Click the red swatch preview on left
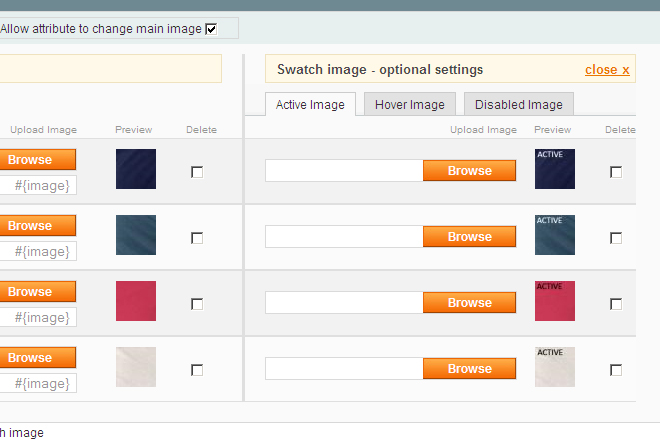The width and height of the screenshot is (660, 440). (136, 301)
